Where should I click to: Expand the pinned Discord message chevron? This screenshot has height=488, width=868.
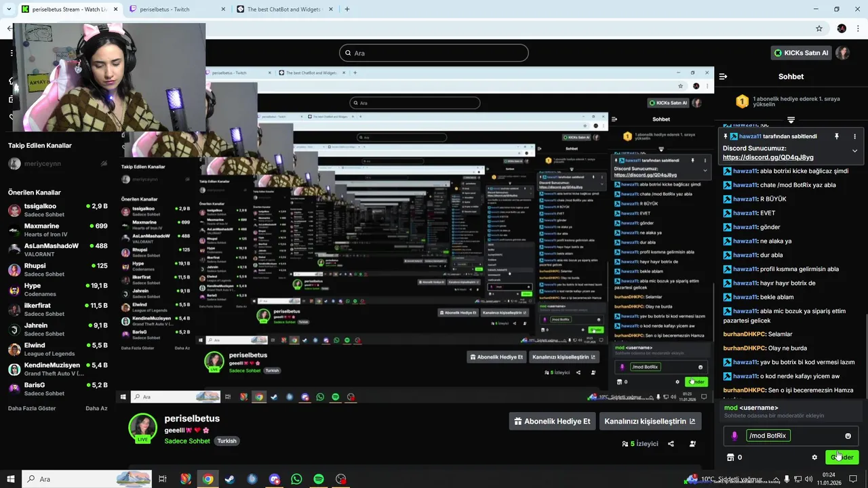pyautogui.click(x=854, y=150)
